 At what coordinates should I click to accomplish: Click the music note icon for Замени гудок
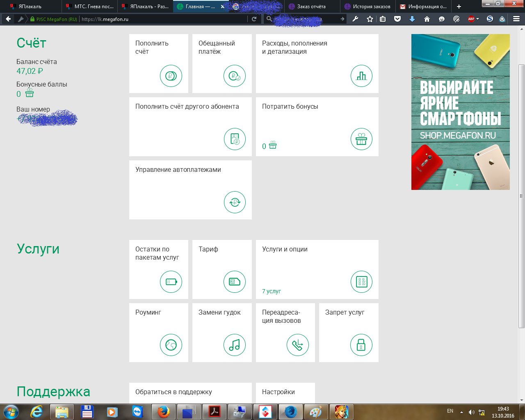[235, 345]
